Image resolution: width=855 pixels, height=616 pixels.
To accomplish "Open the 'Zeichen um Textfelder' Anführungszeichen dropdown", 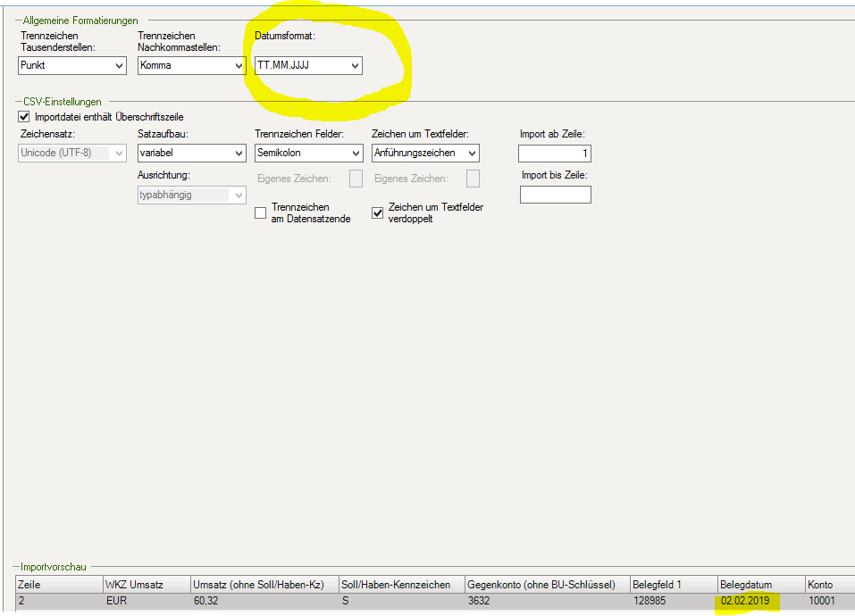I will (425, 153).
